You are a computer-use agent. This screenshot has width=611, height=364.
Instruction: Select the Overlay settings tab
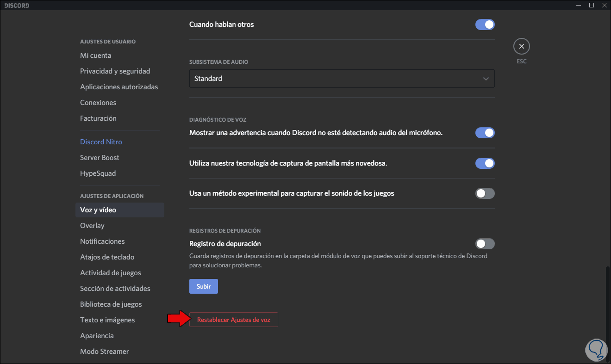[92, 226]
